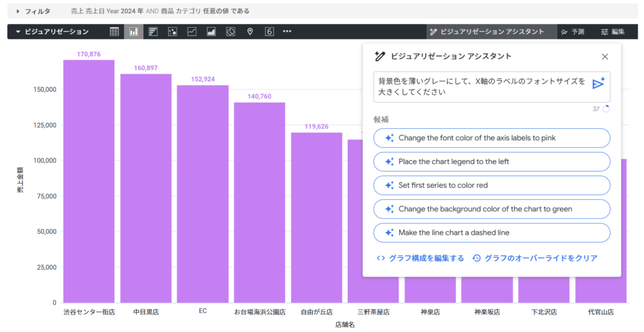
Task: Click the 候補 heading in assistant
Action: 381,119
